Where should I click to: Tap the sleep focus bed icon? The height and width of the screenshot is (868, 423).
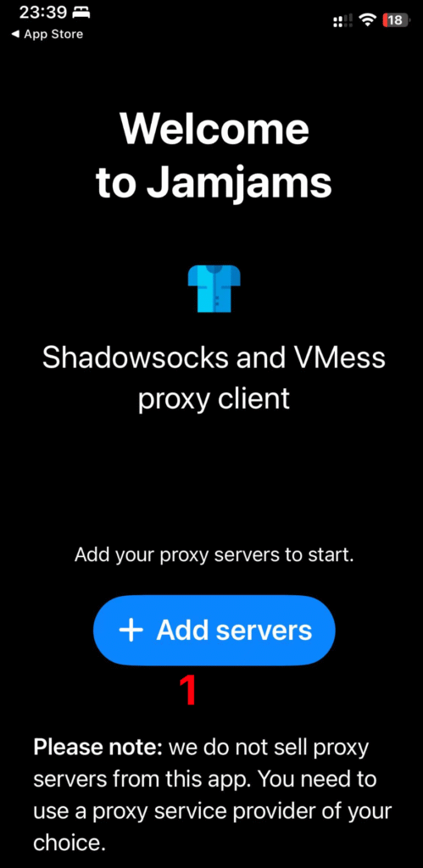[81, 12]
